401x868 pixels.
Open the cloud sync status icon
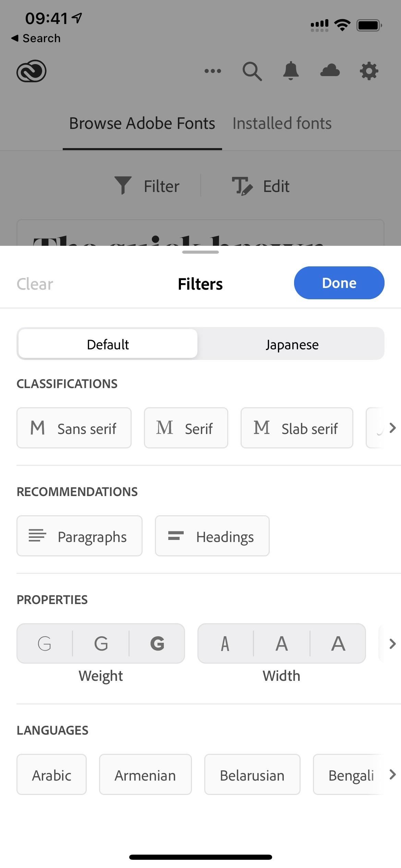click(330, 70)
